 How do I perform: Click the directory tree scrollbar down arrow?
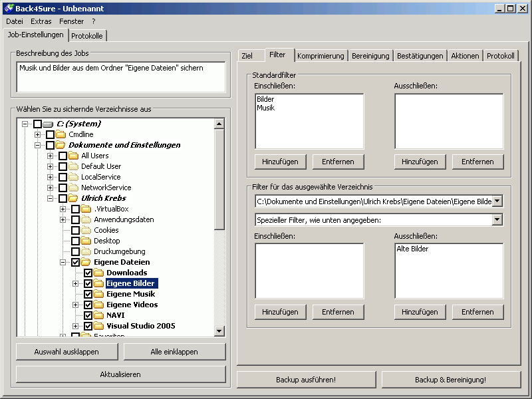pos(219,331)
